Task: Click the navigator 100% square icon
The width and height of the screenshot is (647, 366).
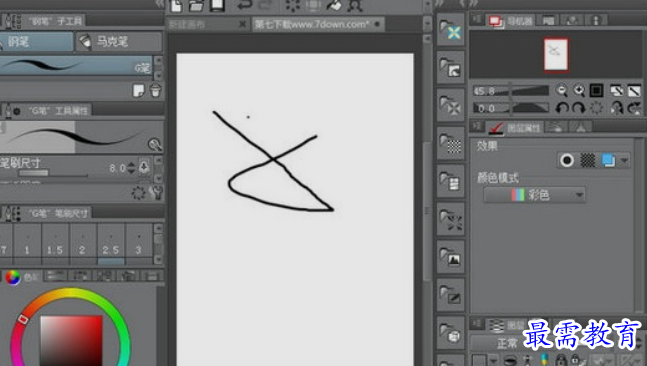Action: 596,90
